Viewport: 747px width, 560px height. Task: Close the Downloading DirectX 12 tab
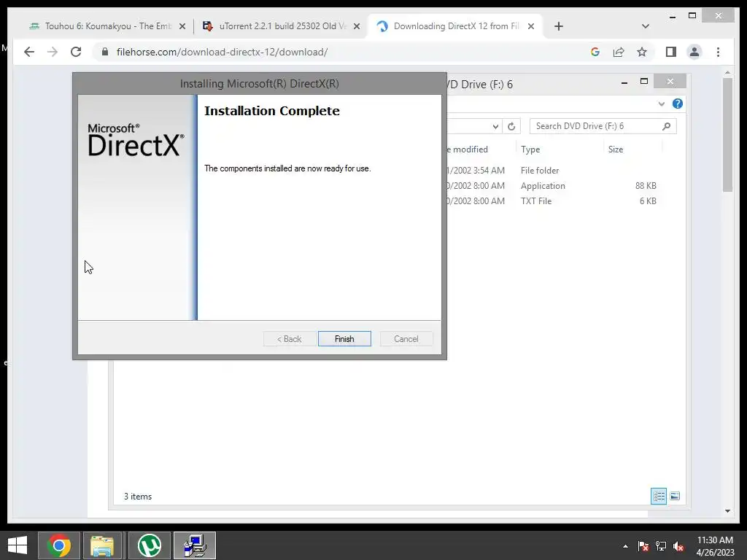click(531, 26)
